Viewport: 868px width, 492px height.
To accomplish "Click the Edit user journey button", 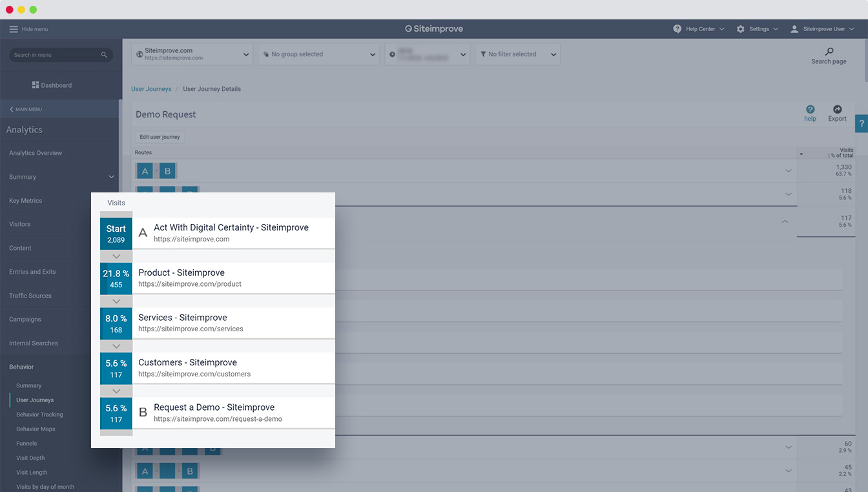I will tap(160, 137).
